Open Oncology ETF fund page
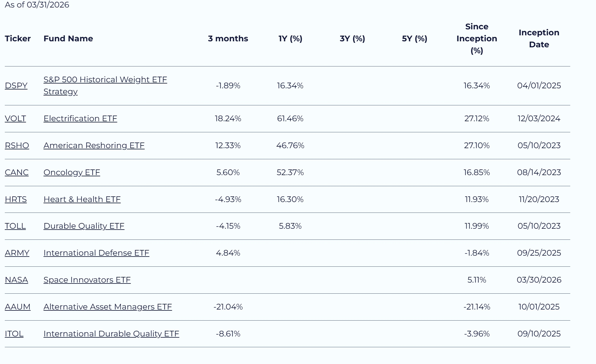Viewport: 596px width, 364px height. 72,172
